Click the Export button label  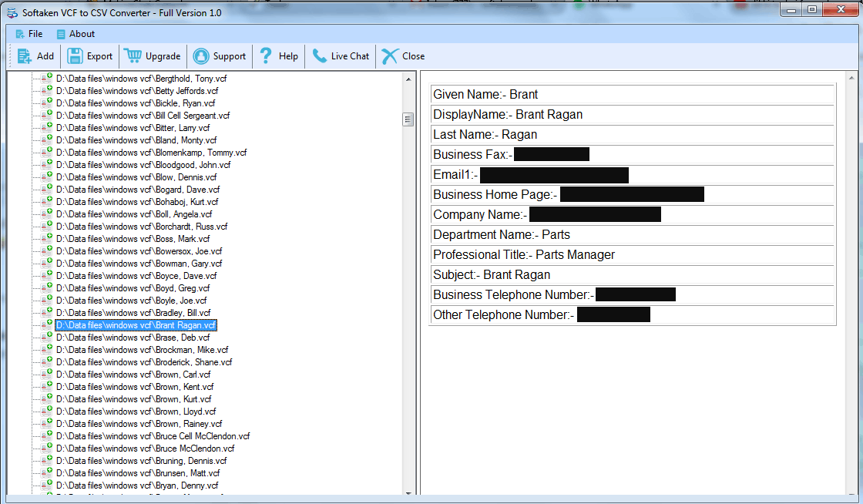pos(99,56)
